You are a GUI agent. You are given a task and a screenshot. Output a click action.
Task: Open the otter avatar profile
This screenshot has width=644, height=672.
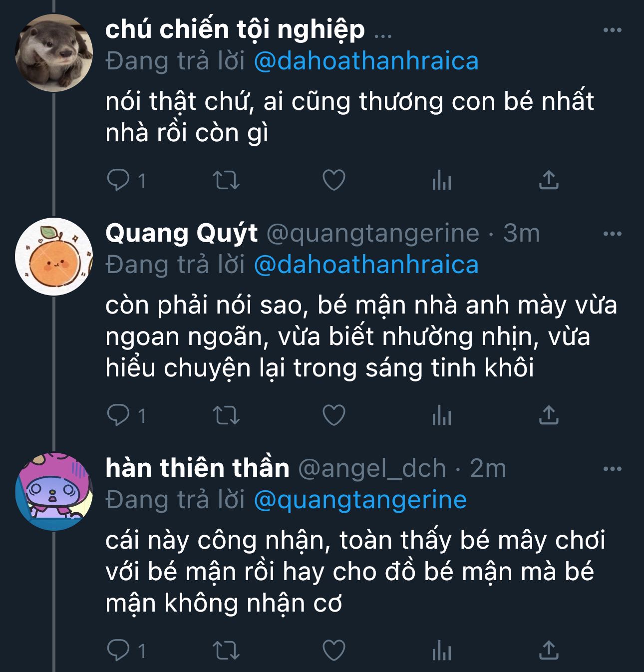[x=54, y=53]
